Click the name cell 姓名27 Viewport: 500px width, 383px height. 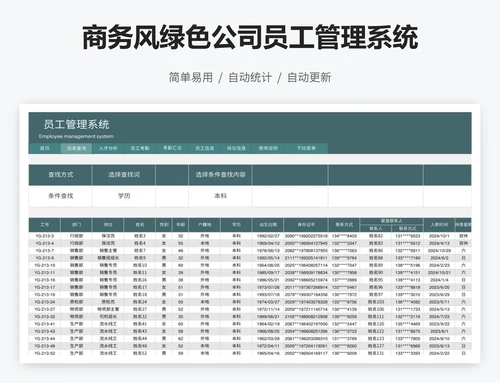pyautogui.click(x=140, y=309)
